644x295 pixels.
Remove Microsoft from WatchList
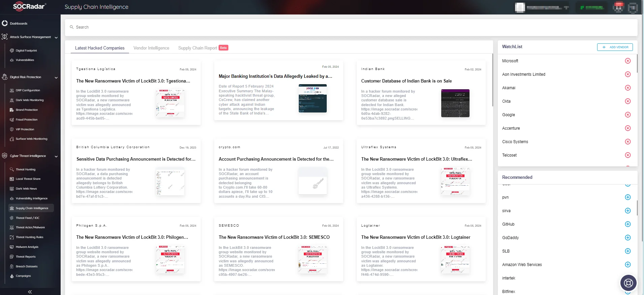(628, 61)
